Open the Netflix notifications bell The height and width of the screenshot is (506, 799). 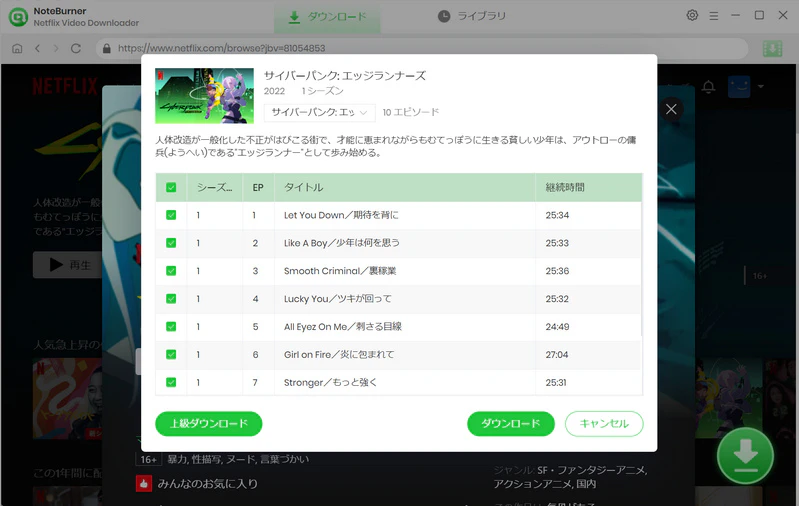point(708,87)
